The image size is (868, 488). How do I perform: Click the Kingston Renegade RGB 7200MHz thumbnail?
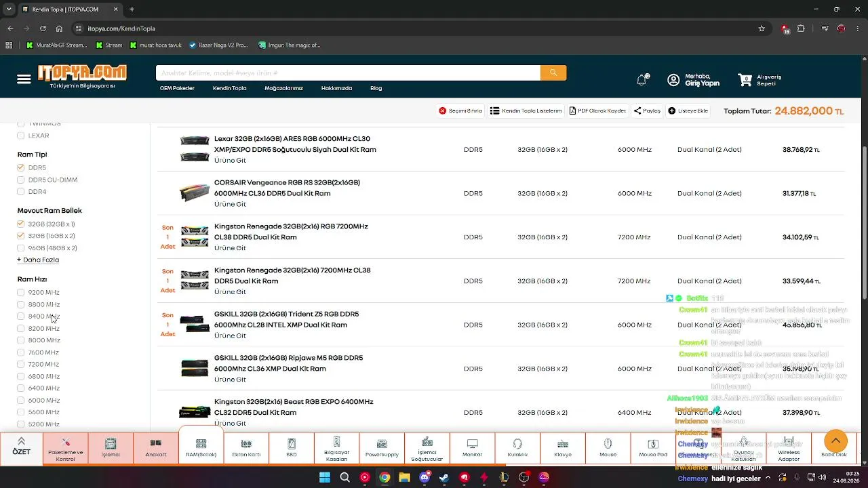[195, 237]
